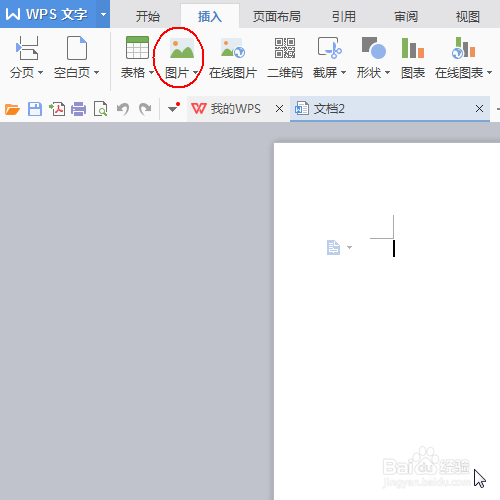Expand the 在线图表 dropdown arrow
The height and width of the screenshot is (500, 500).
click(x=489, y=72)
